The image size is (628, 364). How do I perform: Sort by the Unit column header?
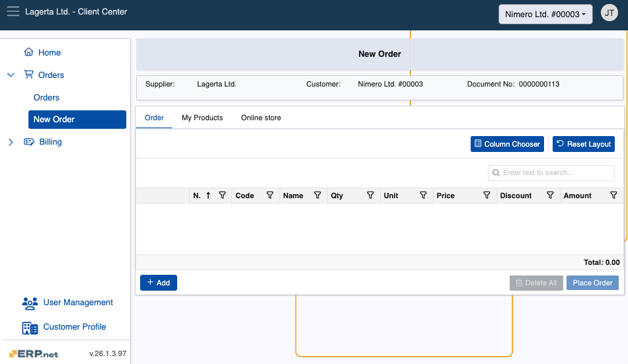(391, 196)
